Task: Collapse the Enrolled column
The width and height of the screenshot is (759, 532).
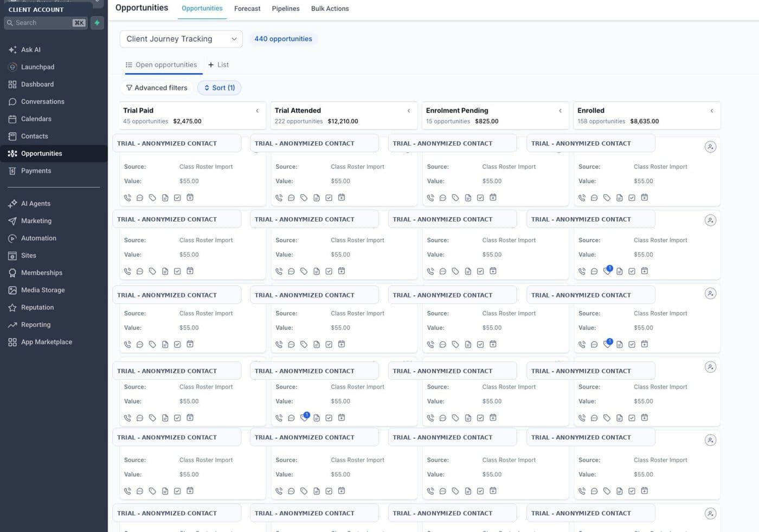Action: pos(712,111)
